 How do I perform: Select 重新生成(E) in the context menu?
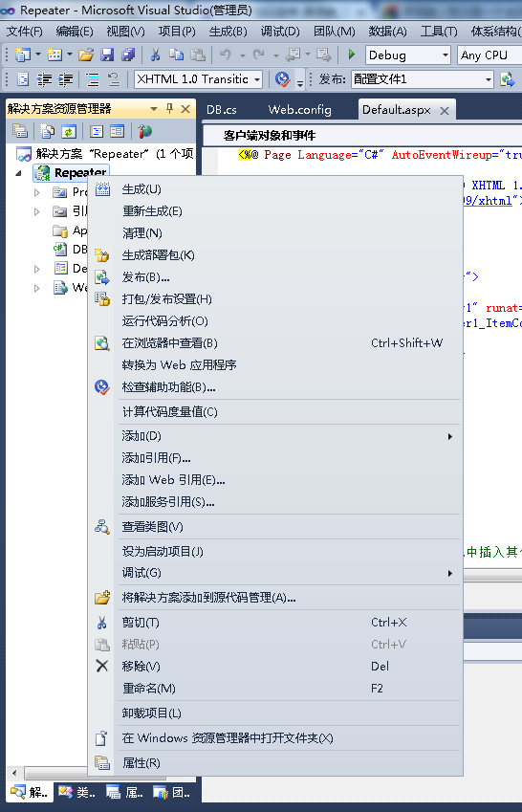click(275, 211)
